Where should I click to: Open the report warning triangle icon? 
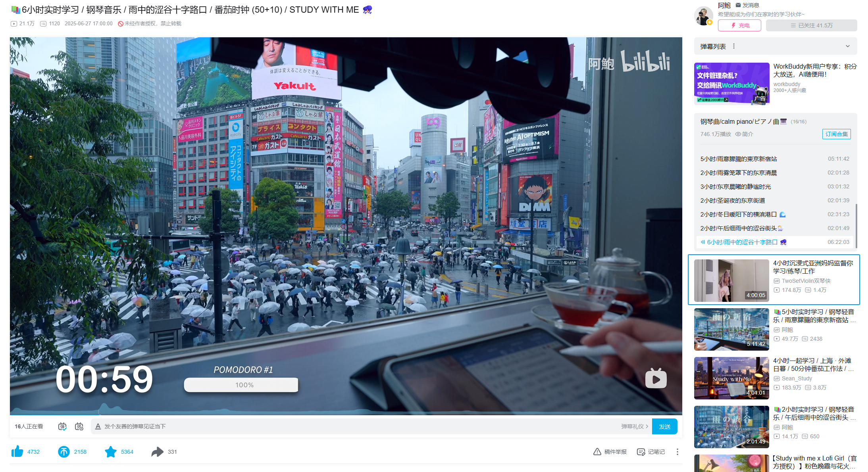[597, 452]
